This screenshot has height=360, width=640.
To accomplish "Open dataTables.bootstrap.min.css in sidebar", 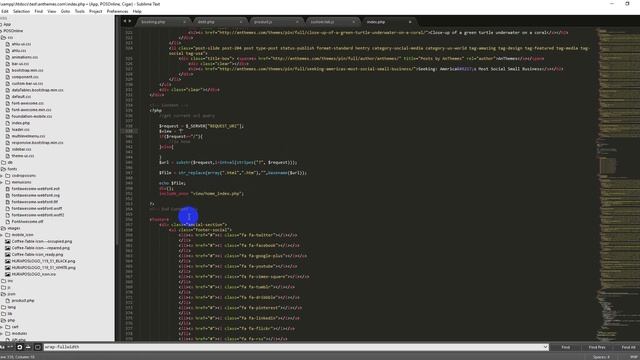I will 37,90.
